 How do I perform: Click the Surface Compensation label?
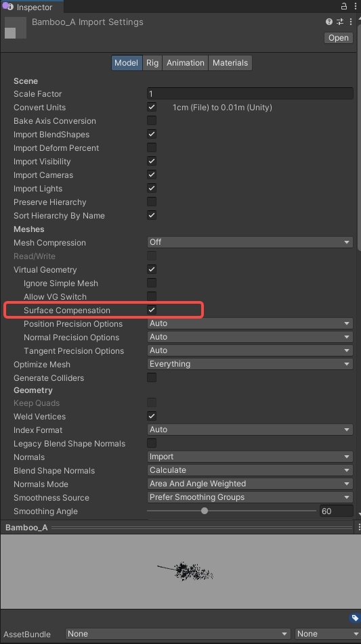[67, 310]
